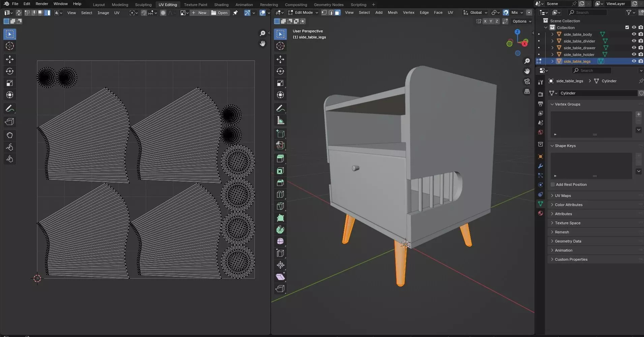Select the UV Rip Region tool
This screenshot has width=644, height=337.
tap(10, 122)
